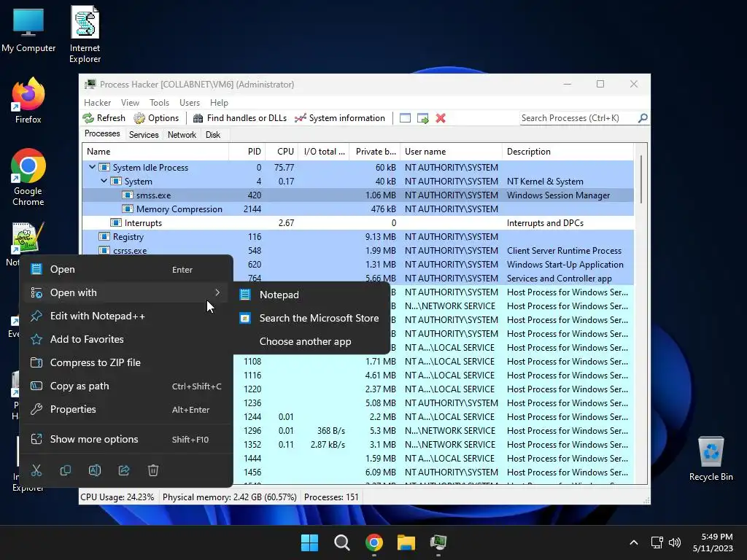This screenshot has height=560, width=747.
Task: Open System information graph icon
Action: tap(300, 118)
